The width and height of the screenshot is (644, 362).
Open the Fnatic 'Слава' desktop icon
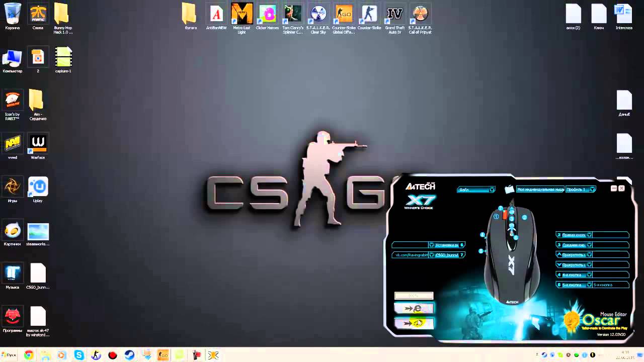38,17
